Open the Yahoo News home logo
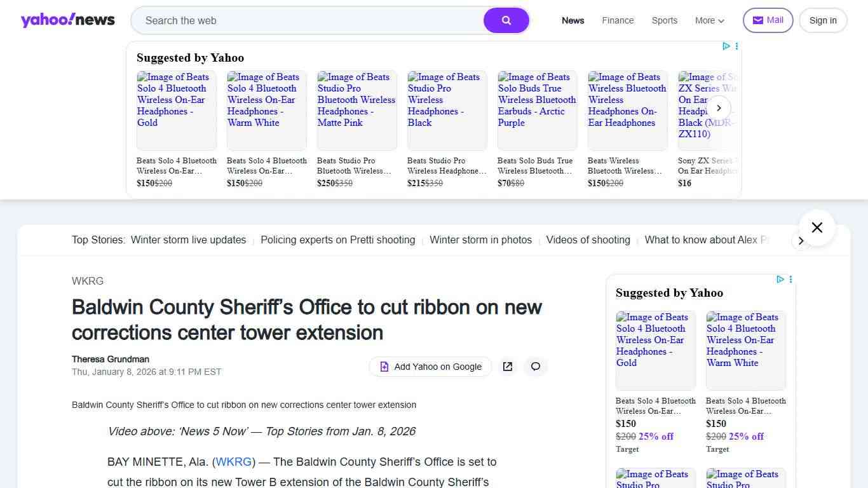The image size is (868, 488). point(68,20)
